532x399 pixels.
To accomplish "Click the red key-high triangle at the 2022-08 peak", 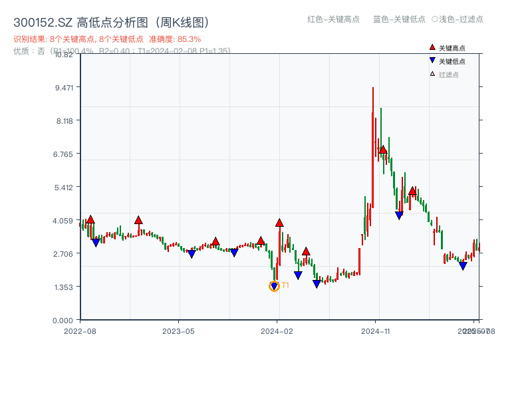I will 90,217.
